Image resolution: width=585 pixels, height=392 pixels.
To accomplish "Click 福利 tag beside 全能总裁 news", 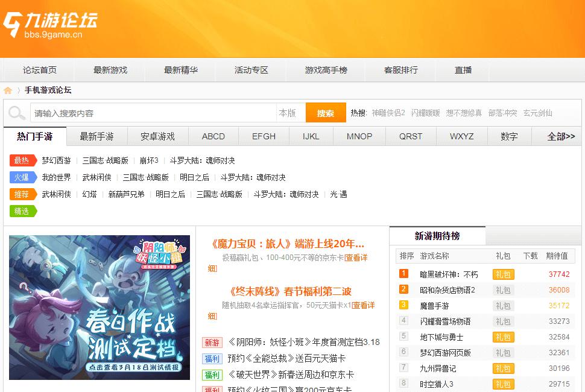I will tap(212, 359).
